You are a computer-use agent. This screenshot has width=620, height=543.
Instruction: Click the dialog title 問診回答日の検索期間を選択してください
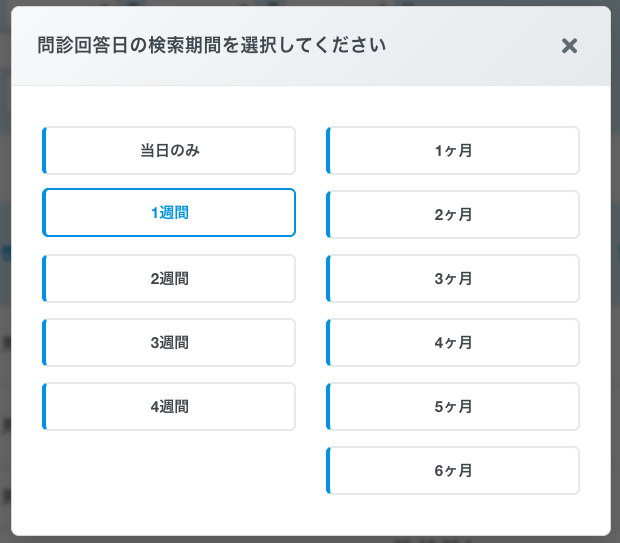point(212,46)
